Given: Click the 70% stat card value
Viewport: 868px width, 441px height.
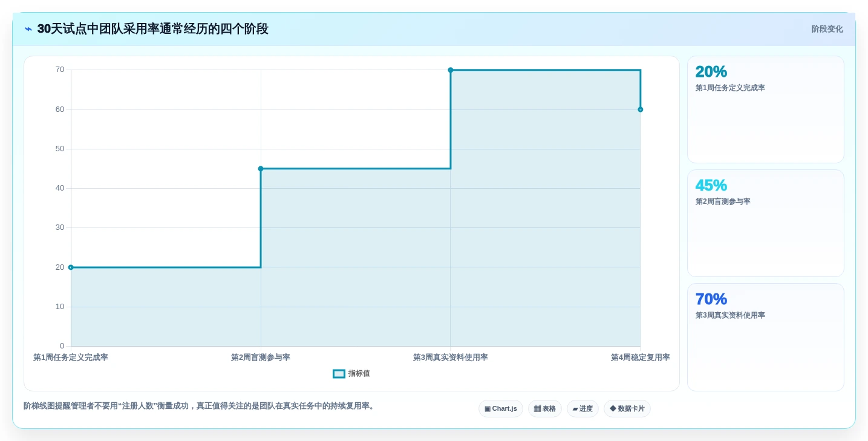Looking at the screenshot, I should (711, 299).
